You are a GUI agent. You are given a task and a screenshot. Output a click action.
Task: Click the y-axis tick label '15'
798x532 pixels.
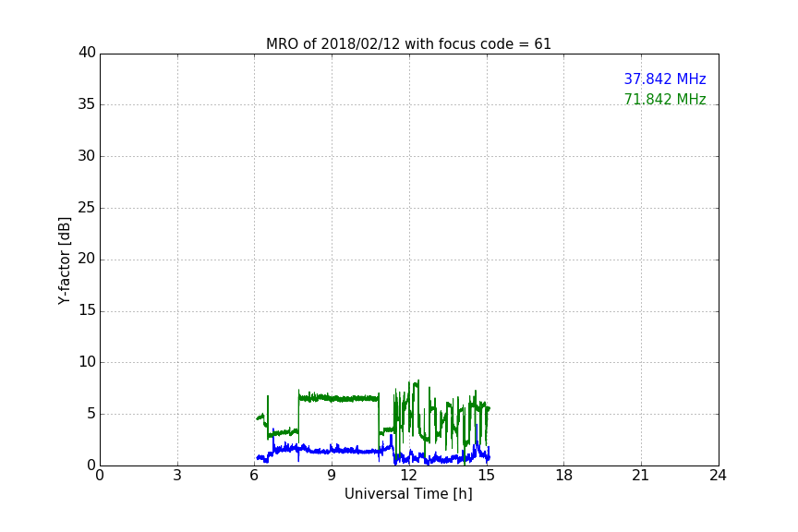pos(87,310)
